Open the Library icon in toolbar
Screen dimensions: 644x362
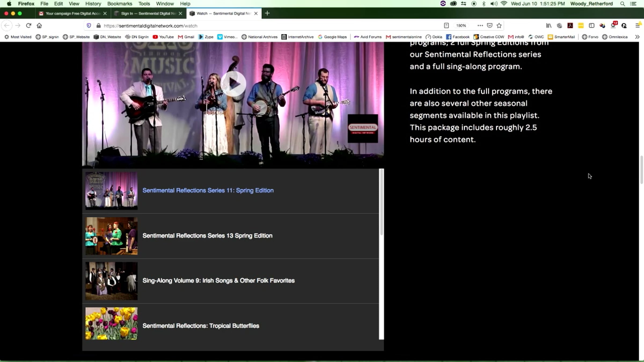coord(548,25)
